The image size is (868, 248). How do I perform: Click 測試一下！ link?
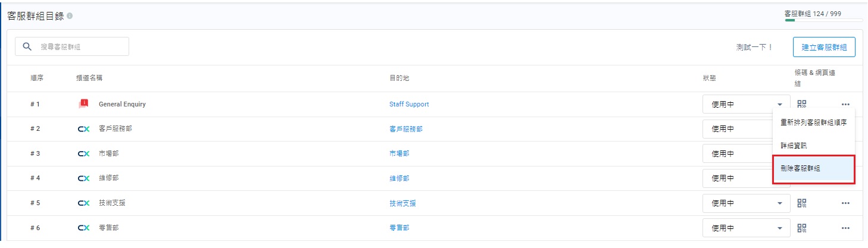(x=754, y=47)
